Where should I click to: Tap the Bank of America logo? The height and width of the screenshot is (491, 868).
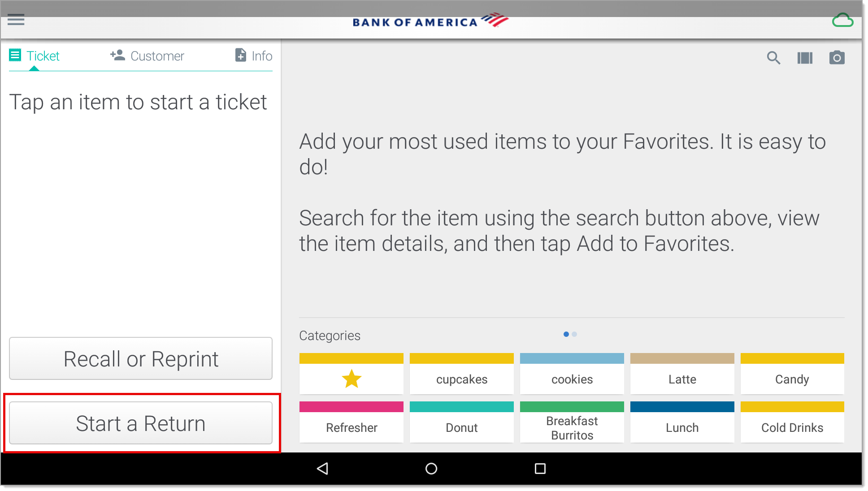coord(430,21)
